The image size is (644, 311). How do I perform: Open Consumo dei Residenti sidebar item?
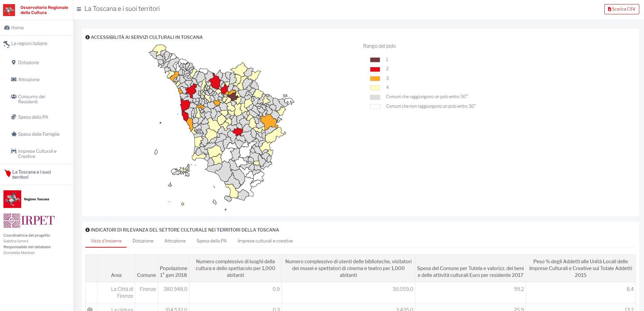[x=31, y=99]
